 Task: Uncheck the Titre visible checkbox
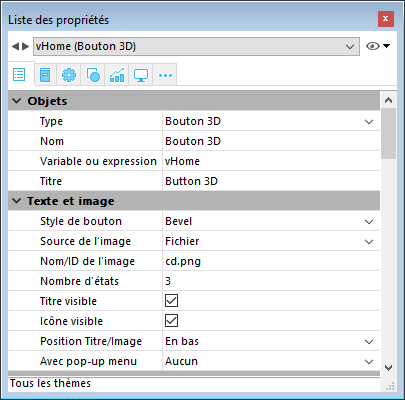point(171,301)
